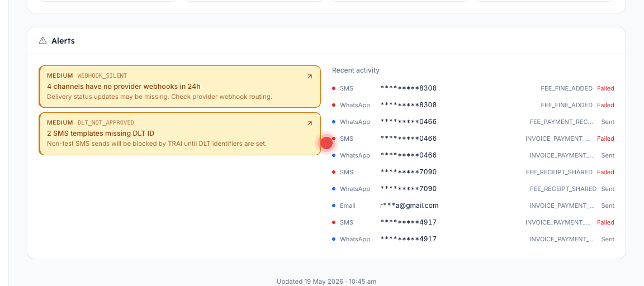Viewport: 644px width, 286px height.
Task: Click the FEE_PAYMENT_REC... template label
Action: [561, 122]
